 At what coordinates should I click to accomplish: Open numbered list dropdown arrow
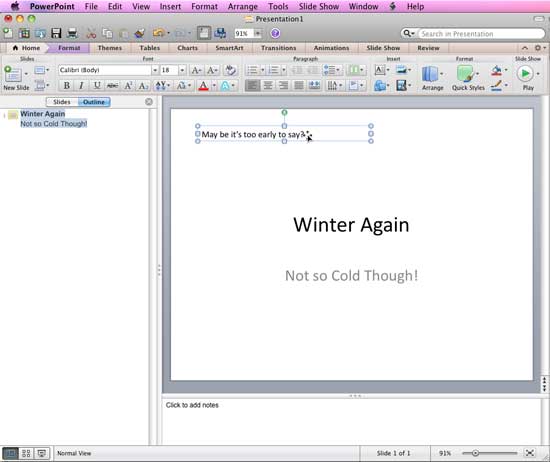point(284,70)
